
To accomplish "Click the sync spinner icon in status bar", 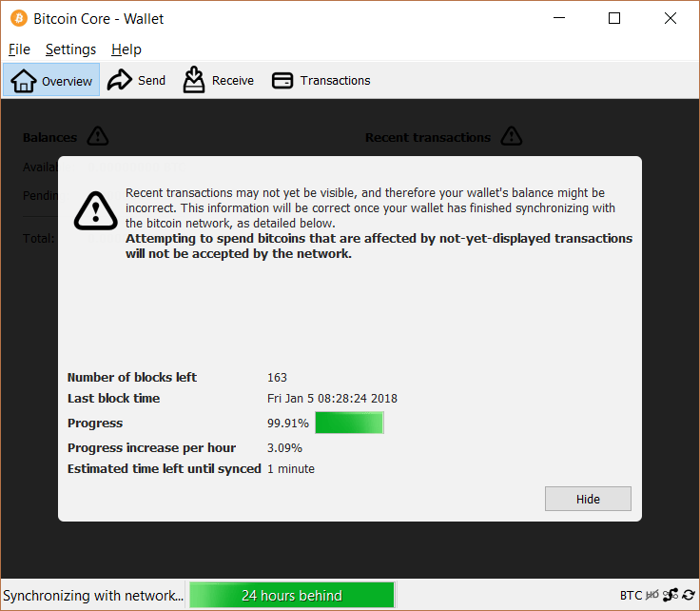I will pos(689,596).
